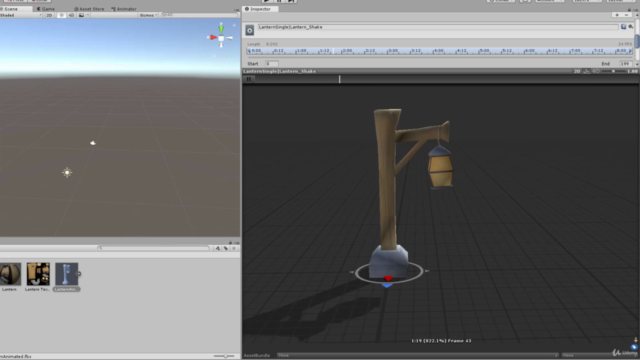The image size is (640, 360).
Task: Expand the scene effects dropdown arrow
Action: point(88,15)
